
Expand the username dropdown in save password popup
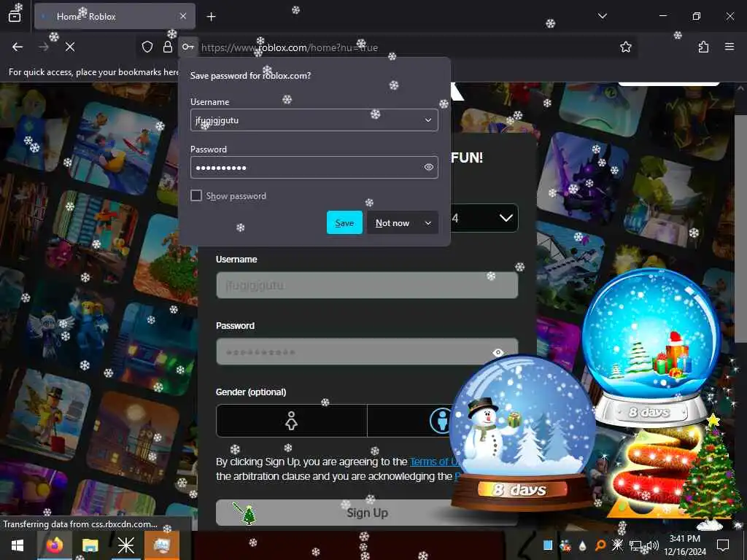tap(427, 120)
